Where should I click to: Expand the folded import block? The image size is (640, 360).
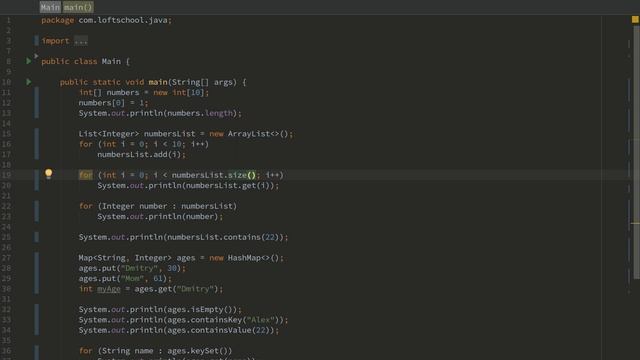coord(81,41)
